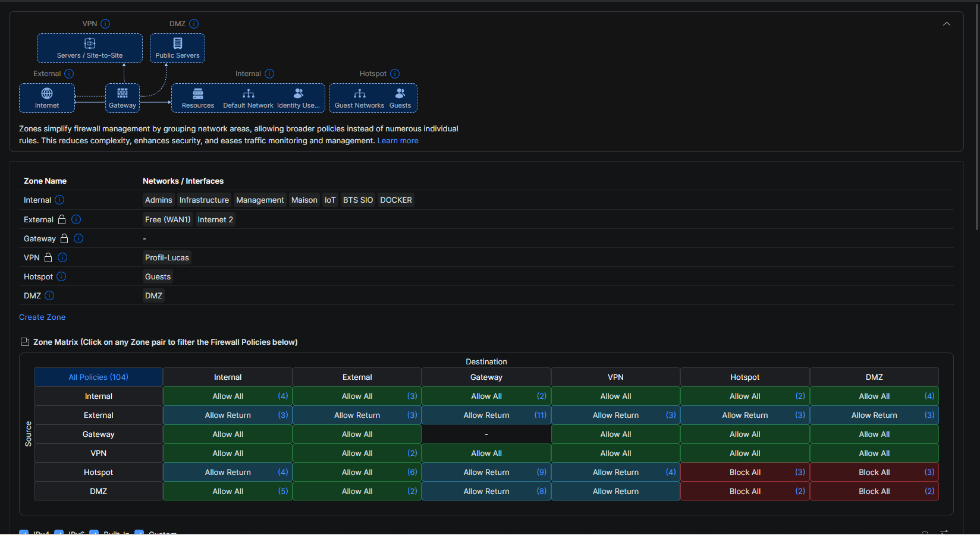
Task: Click the DOCKER network tag
Action: (x=396, y=200)
